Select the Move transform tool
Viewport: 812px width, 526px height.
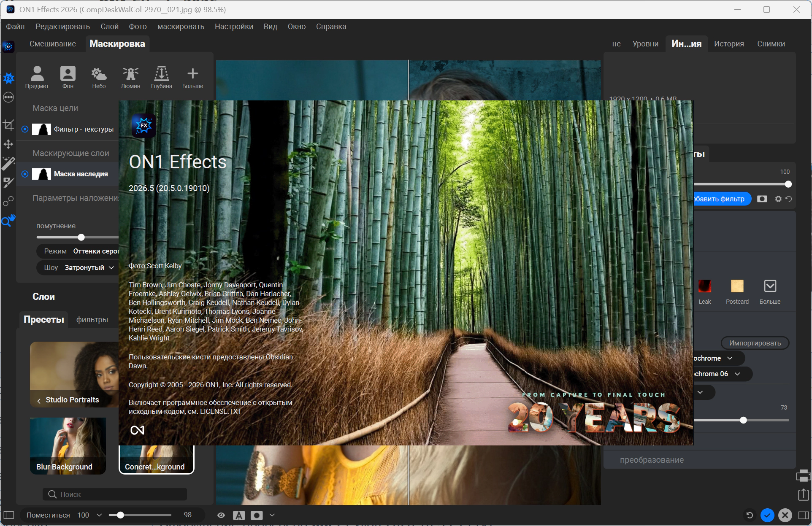pos(8,144)
